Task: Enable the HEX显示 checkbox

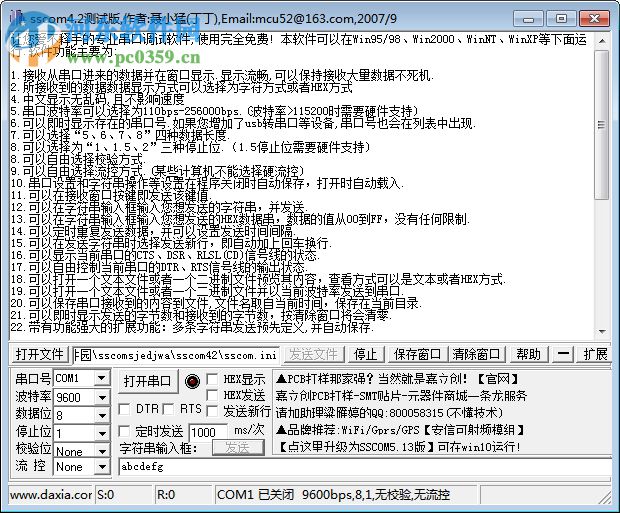Action: point(212,379)
